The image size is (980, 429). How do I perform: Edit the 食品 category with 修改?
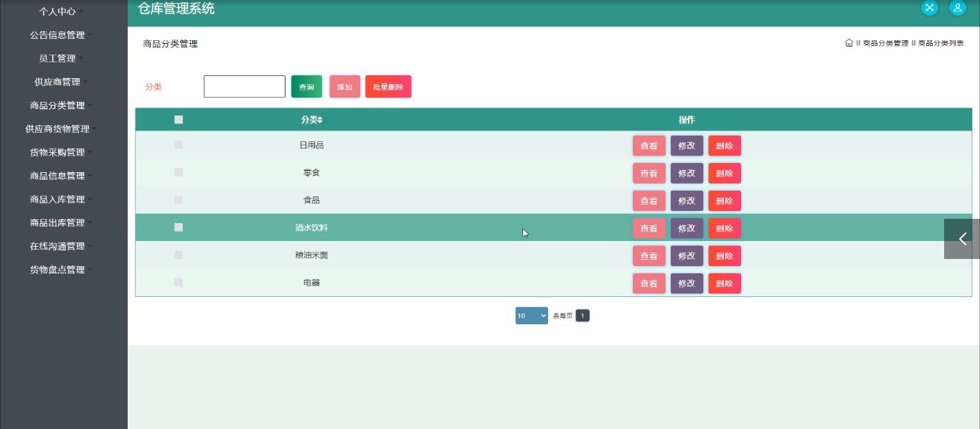pyautogui.click(x=687, y=201)
